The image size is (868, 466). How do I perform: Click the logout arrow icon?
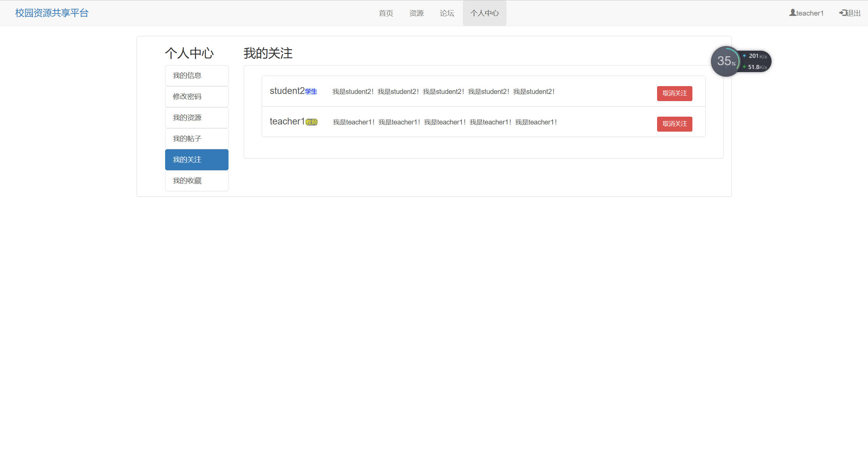(x=843, y=13)
